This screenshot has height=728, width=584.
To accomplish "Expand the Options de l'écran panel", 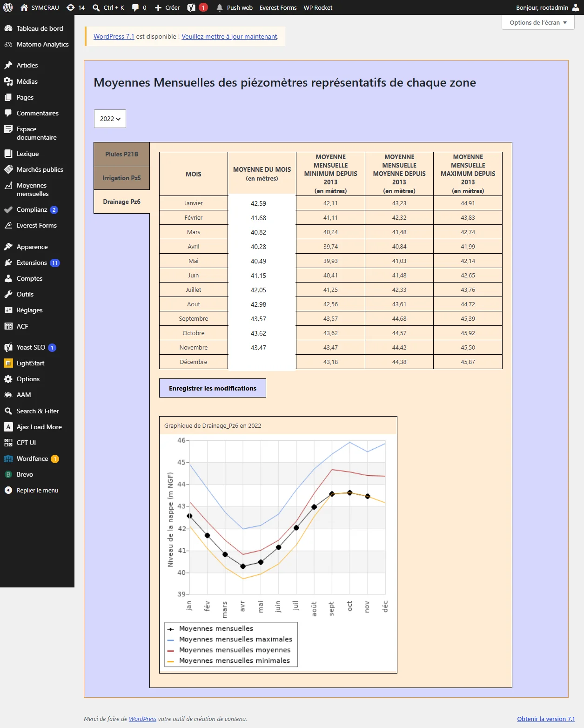I will coord(538,22).
